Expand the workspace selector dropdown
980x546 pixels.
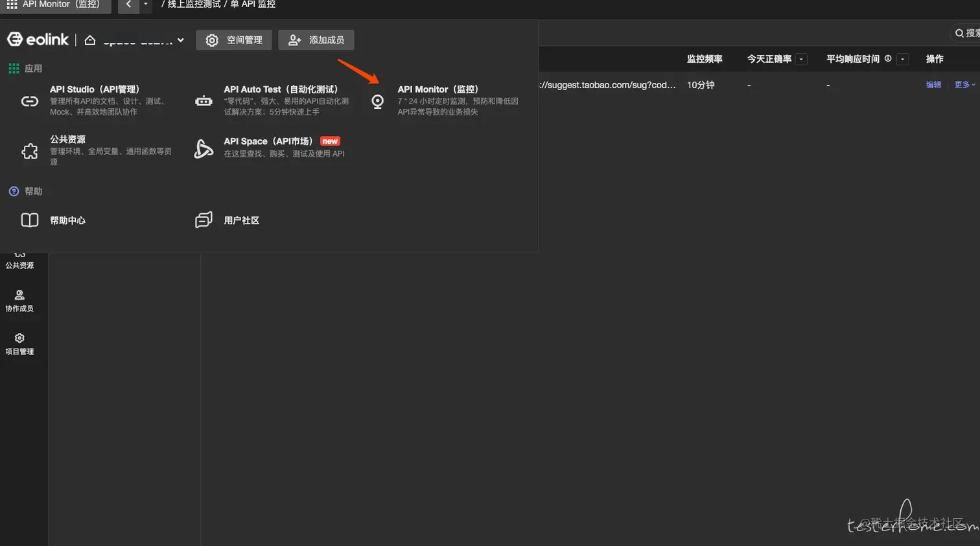click(x=180, y=40)
